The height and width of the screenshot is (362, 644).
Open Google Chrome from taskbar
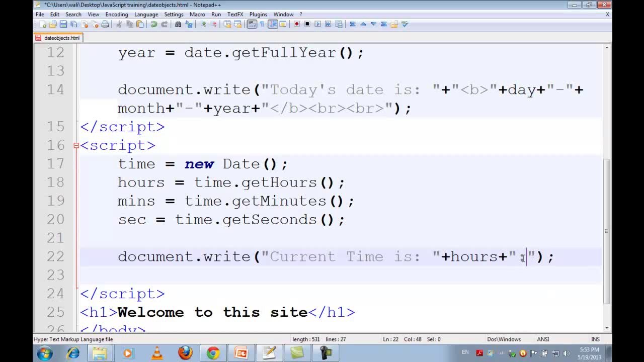tap(213, 353)
